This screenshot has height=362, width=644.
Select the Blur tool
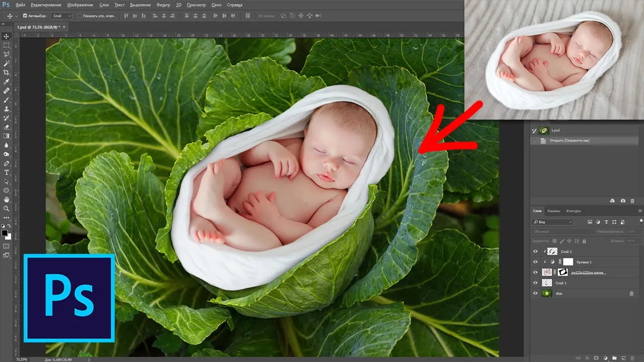7,145
